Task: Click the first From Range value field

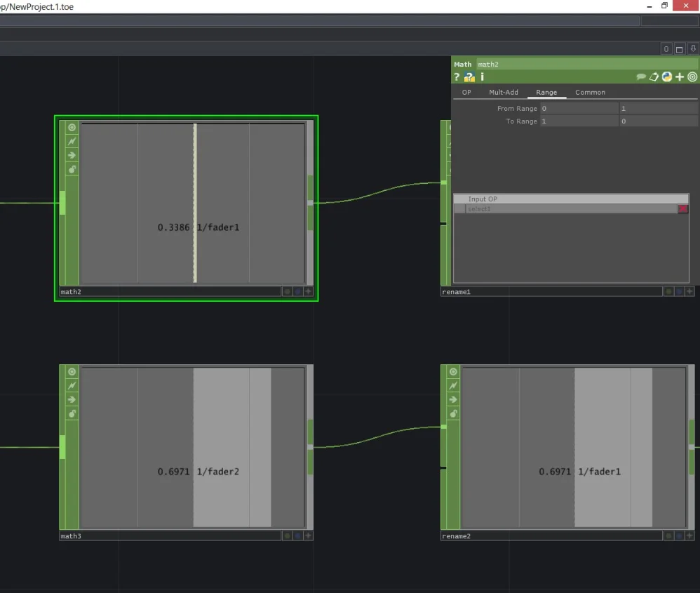Action: click(x=579, y=109)
